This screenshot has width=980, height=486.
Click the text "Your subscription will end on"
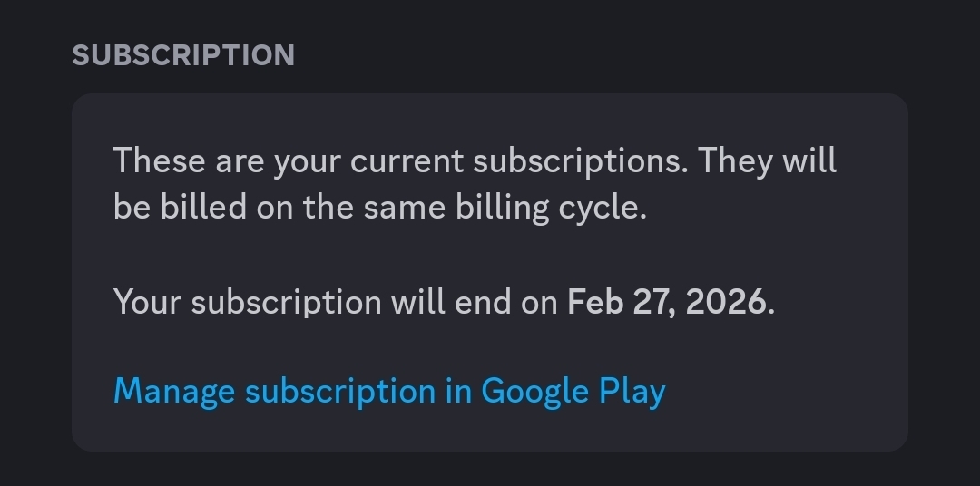click(335, 302)
